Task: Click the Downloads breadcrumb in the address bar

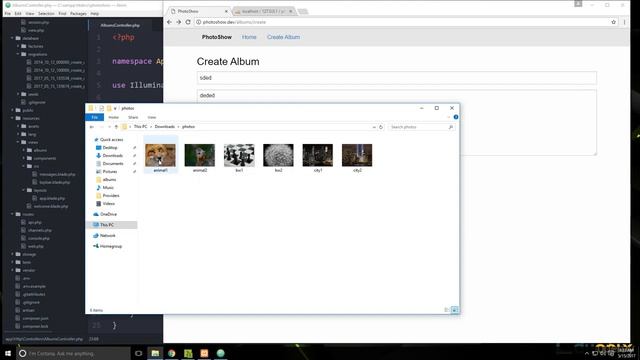Action: 165,127
